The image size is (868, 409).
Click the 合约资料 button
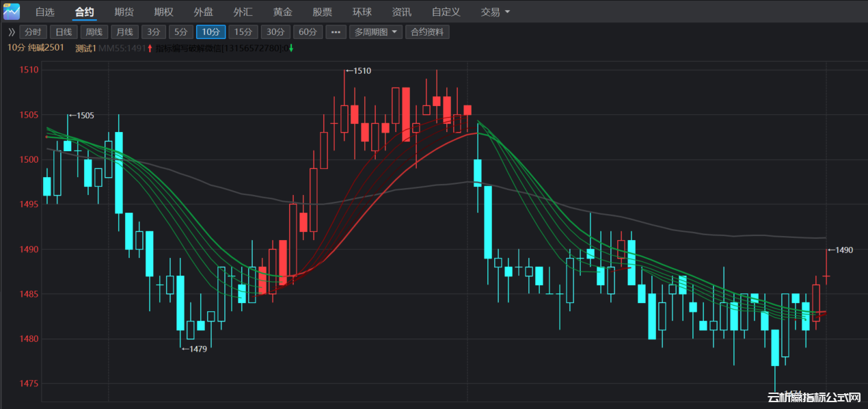pos(427,32)
